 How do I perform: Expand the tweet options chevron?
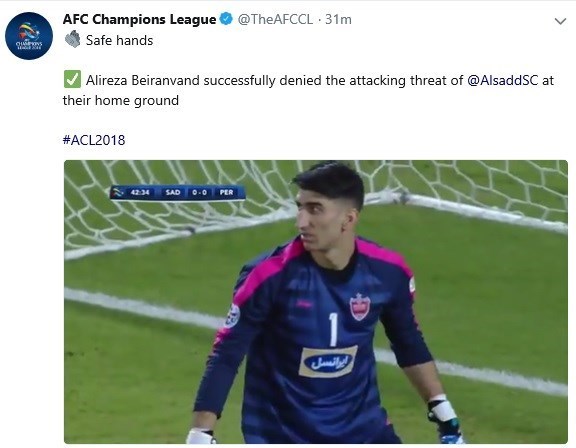click(560, 21)
